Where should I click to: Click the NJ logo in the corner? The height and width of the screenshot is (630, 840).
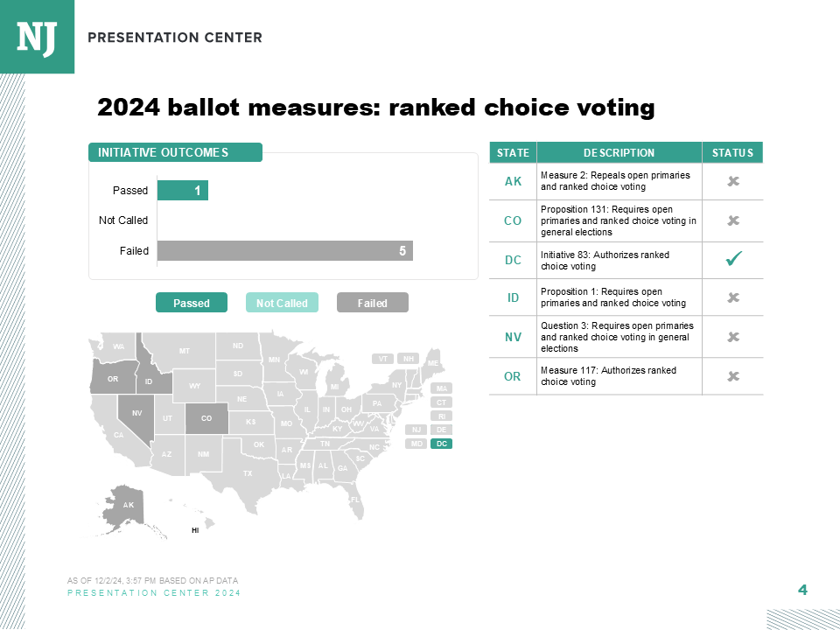pos(37,37)
